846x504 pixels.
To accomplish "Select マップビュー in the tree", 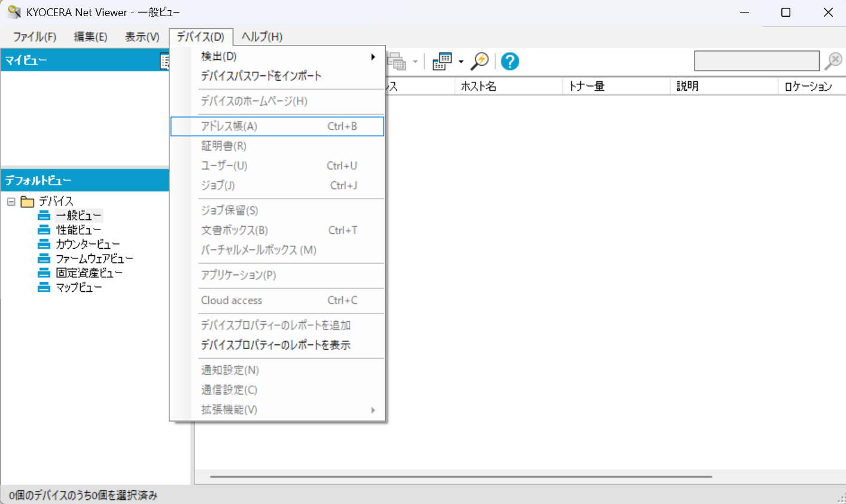I will [79, 287].
